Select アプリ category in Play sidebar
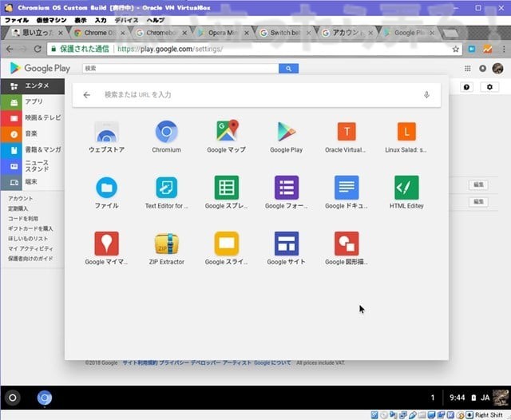Image resolution: width=511 pixels, height=420 pixels. pyautogui.click(x=33, y=102)
